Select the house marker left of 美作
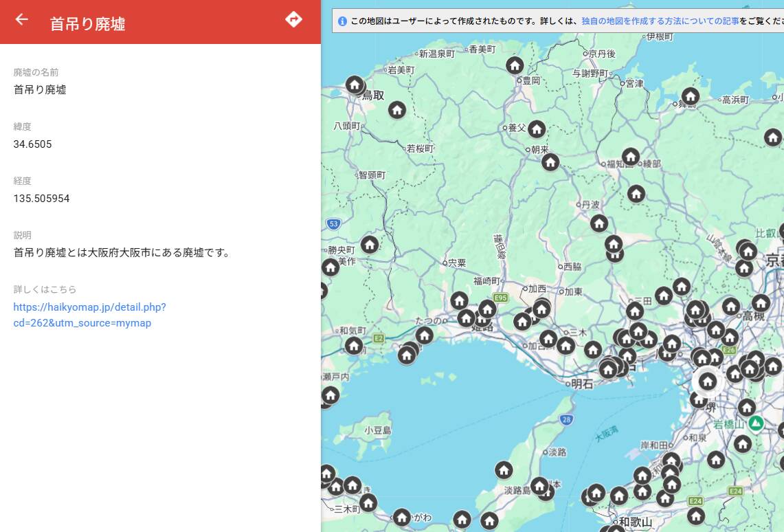Screen dimensions: 784x532 pyautogui.click(x=331, y=267)
